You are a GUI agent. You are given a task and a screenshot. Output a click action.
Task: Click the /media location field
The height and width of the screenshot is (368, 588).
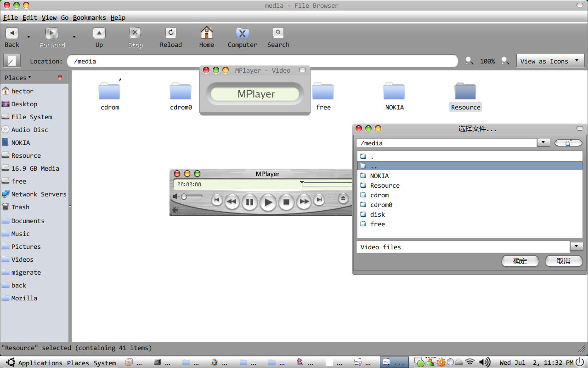(262, 61)
